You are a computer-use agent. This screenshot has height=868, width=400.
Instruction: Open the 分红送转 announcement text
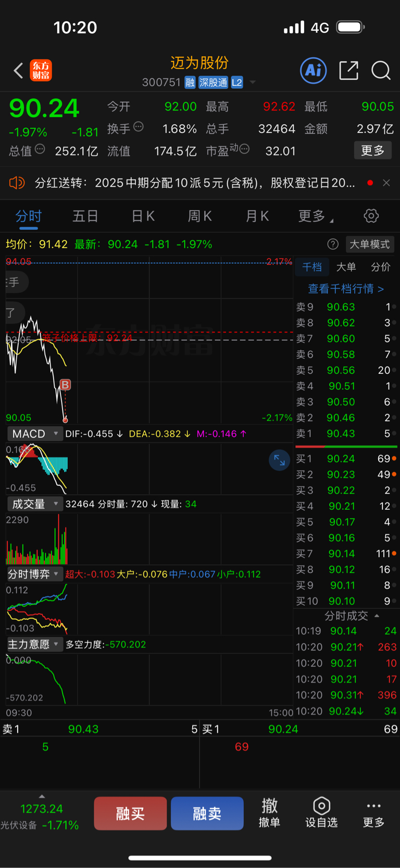[195, 183]
